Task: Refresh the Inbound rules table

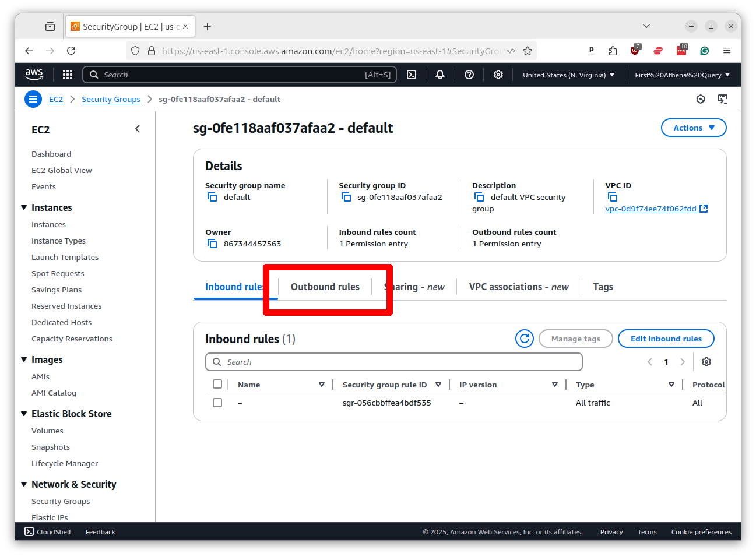Action: click(524, 338)
